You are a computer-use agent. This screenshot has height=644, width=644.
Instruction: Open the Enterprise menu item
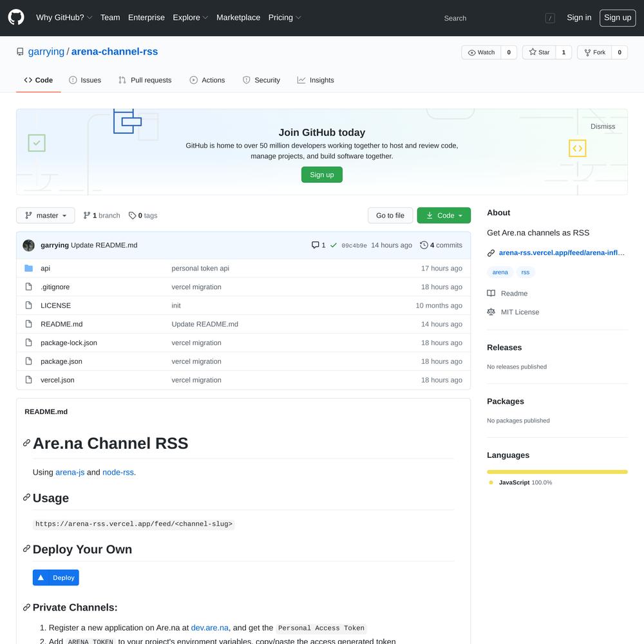[146, 17]
